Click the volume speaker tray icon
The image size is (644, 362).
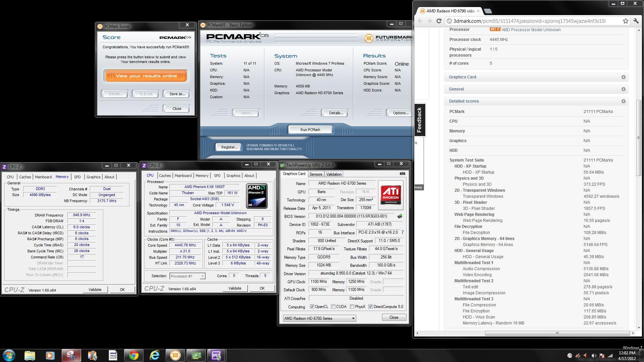(x=594, y=356)
